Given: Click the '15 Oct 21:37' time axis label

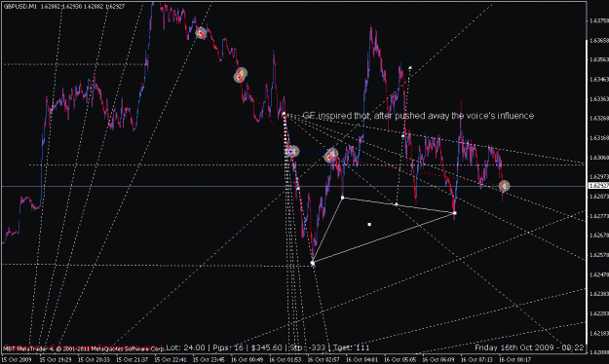Looking at the screenshot, I should tap(132, 360).
